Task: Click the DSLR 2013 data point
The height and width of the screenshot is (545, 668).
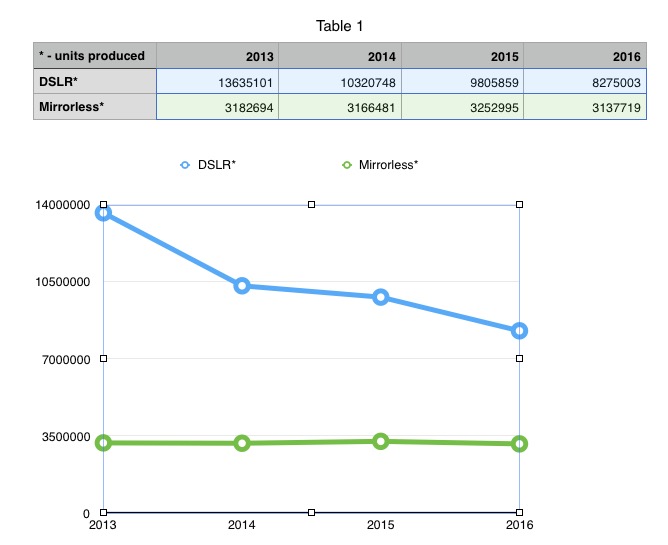Action: pyautogui.click(x=104, y=213)
